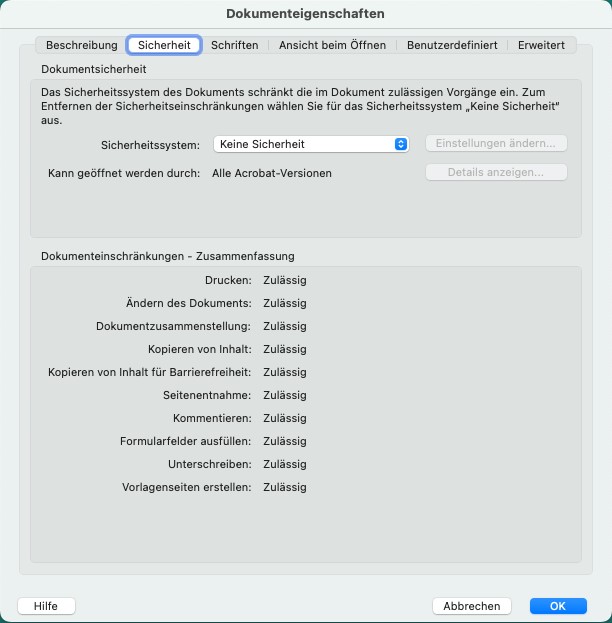This screenshot has width=612, height=623.
Task: Select the Sicherheit tab
Action: tap(164, 45)
